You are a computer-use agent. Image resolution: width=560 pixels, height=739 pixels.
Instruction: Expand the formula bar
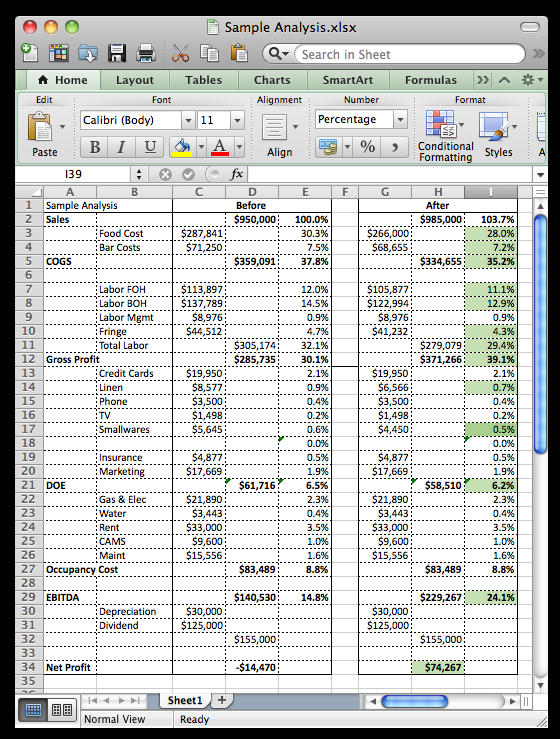540,175
